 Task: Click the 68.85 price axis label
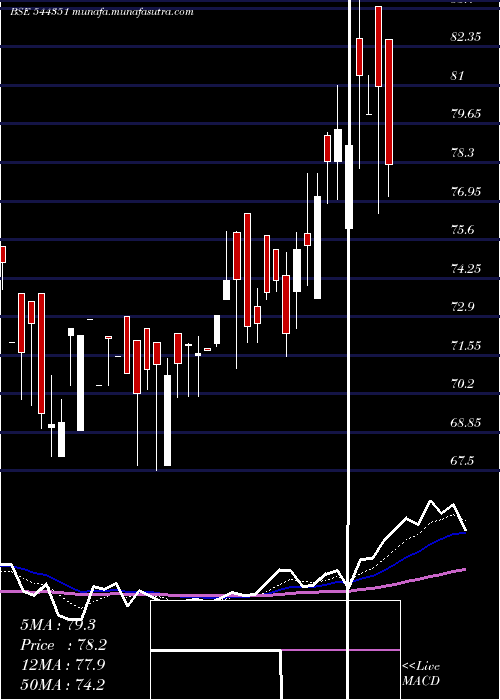[466, 423]
